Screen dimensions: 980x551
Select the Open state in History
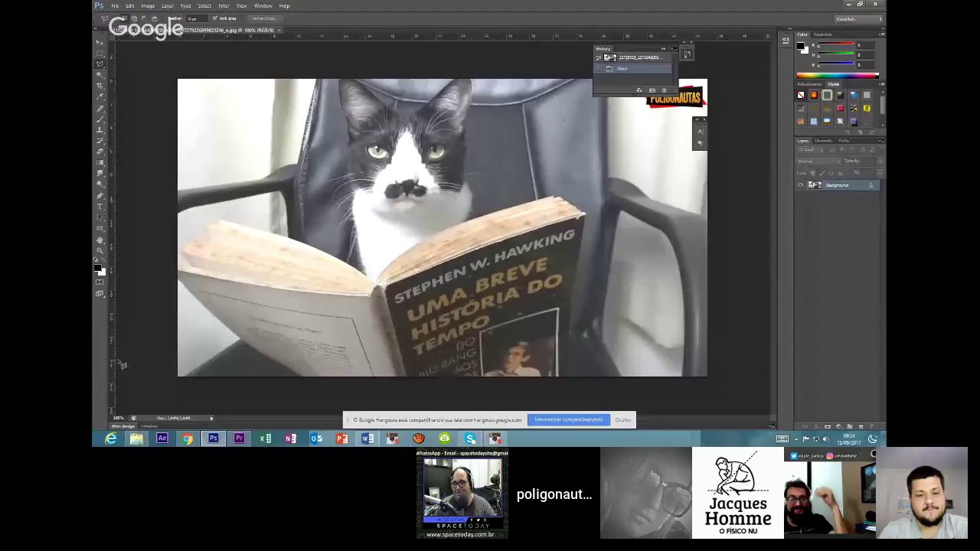(633, 69)
